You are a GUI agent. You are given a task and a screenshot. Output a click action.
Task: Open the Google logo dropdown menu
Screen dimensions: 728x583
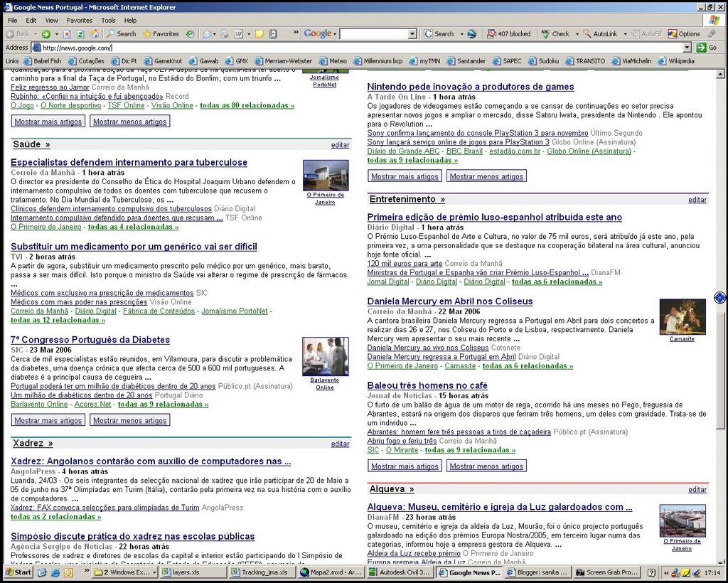click(320, 33)
